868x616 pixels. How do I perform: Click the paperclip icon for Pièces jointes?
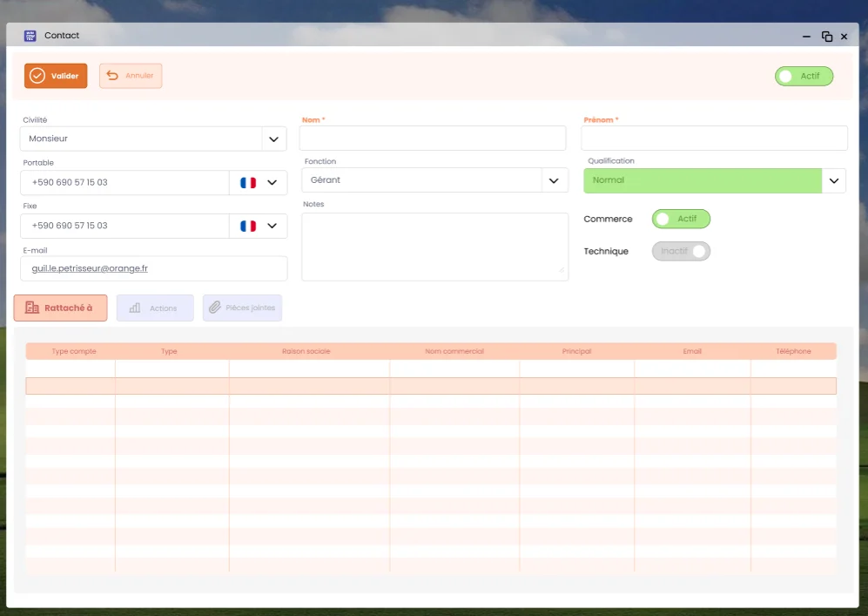click(214, 308)
